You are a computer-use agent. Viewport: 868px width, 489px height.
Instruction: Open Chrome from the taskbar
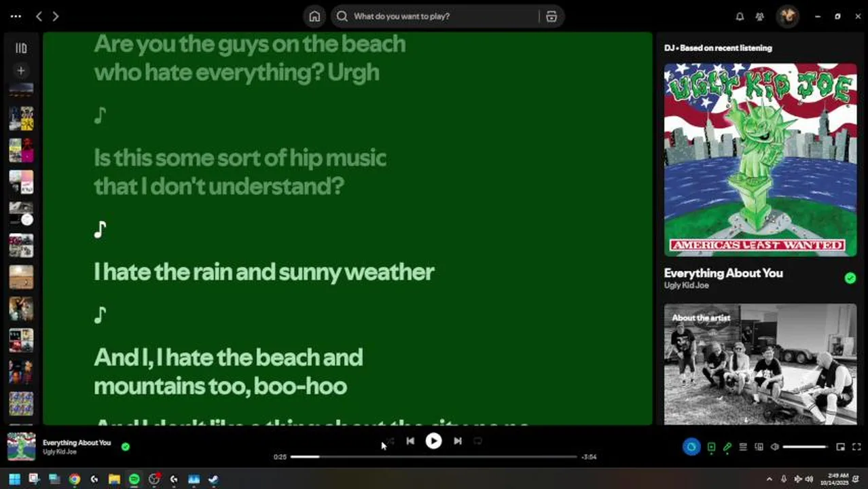coord(74,479)
